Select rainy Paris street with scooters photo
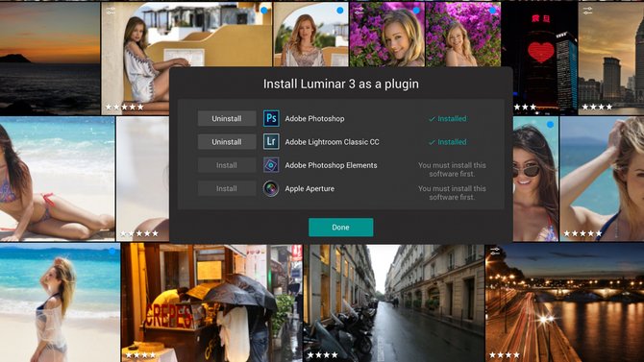Viewport: 644px width, 362px height. click(394, 302)
